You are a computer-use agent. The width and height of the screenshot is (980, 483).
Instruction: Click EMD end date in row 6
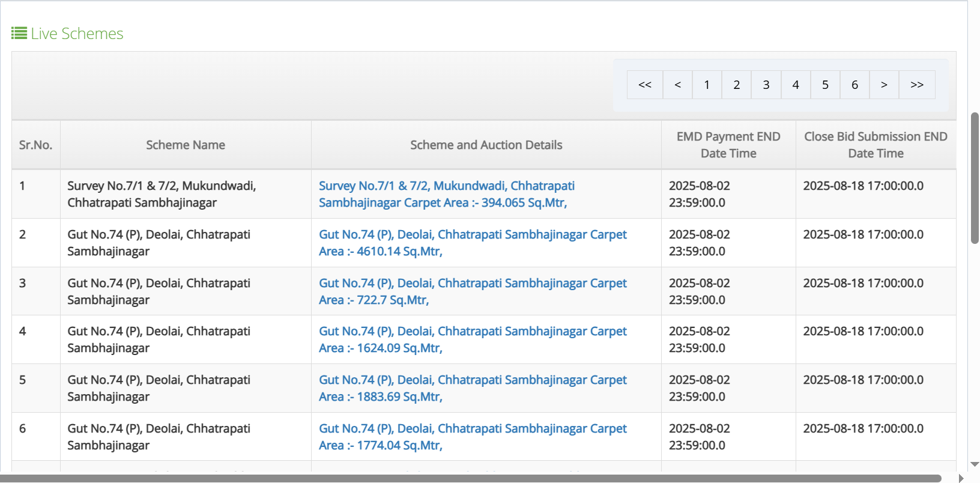728,437
